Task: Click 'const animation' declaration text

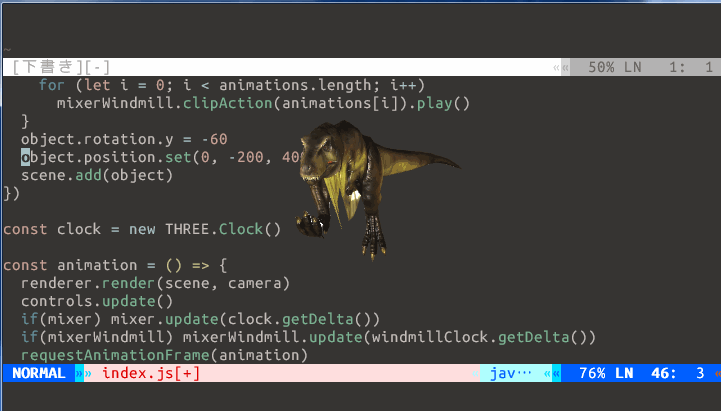Action: click(x=70, y=265)
